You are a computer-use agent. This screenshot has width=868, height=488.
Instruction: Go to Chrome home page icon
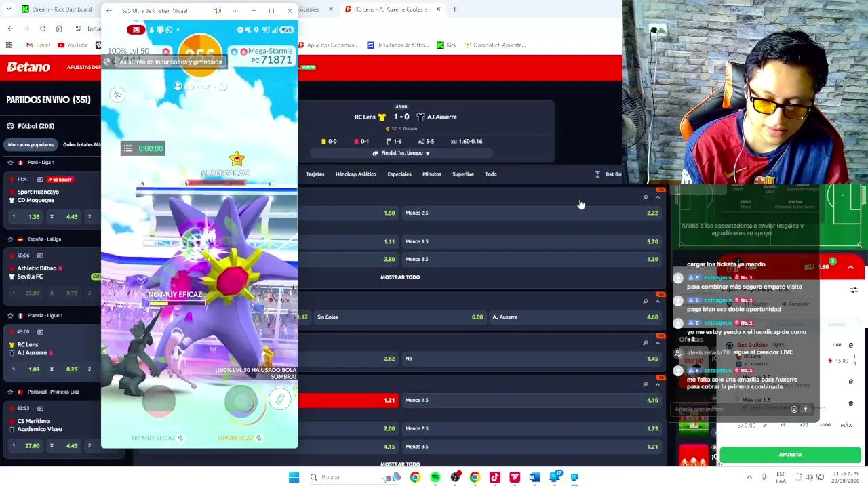[x=59, y=28]
